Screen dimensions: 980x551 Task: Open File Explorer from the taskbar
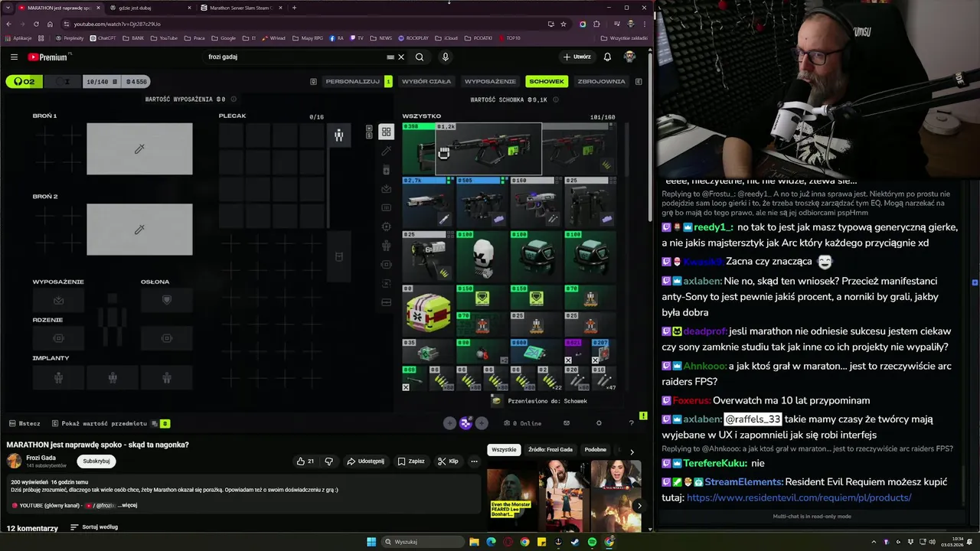click(x=474, y=542)
